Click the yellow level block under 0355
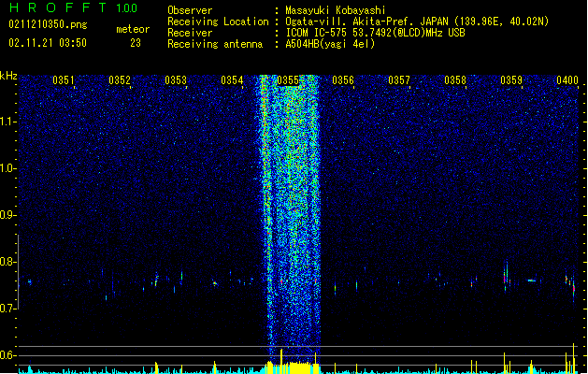The width and height of the screenshot is (588, 374). [300, 367]
